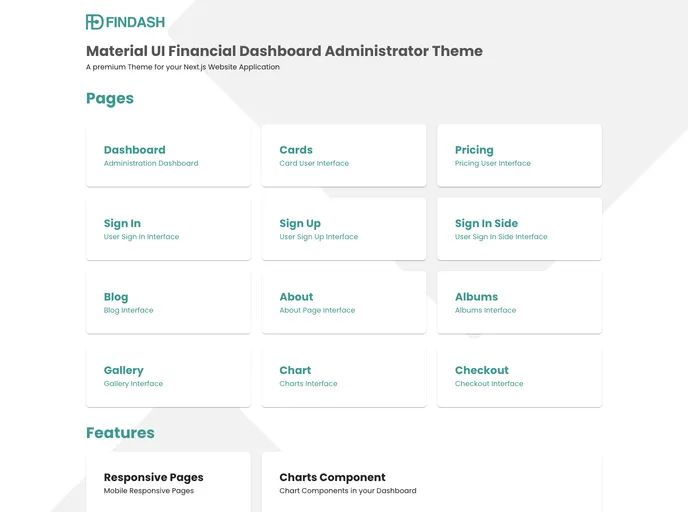Open the Gallery interface page
The width and height of the screenshot is (688, 512).
(168, 376)
